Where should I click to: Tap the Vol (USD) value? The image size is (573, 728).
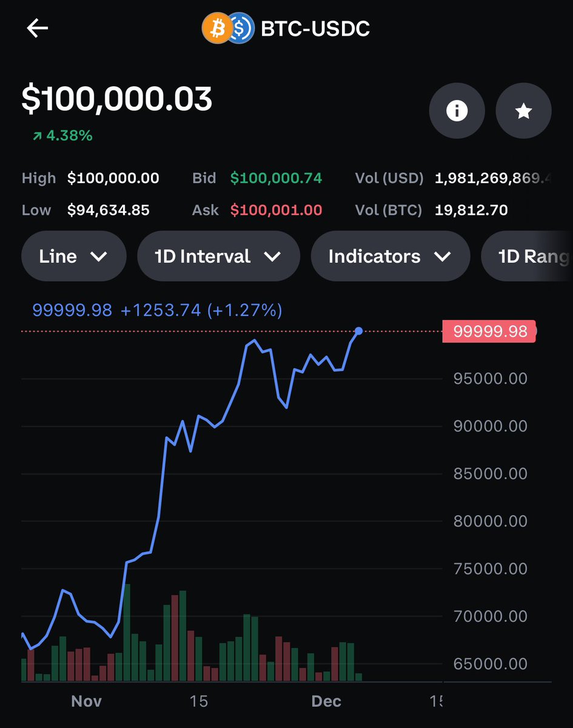(494, 178)
